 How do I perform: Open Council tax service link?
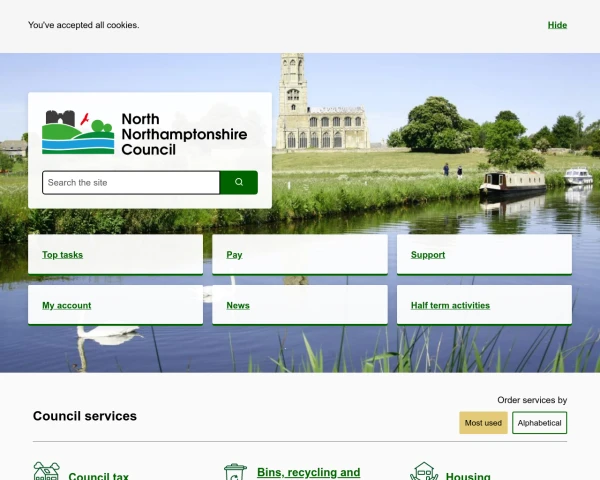click(98, 476)
